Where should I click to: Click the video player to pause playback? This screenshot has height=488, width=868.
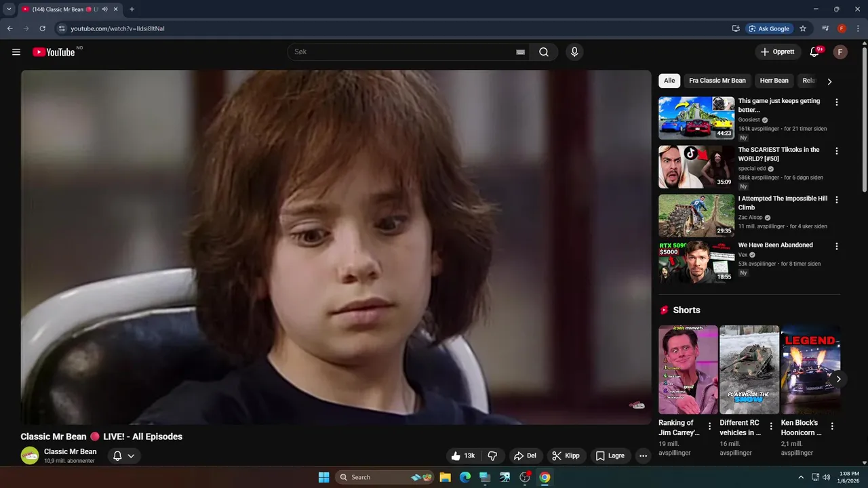pyautogui.click(x=336, y=247)
